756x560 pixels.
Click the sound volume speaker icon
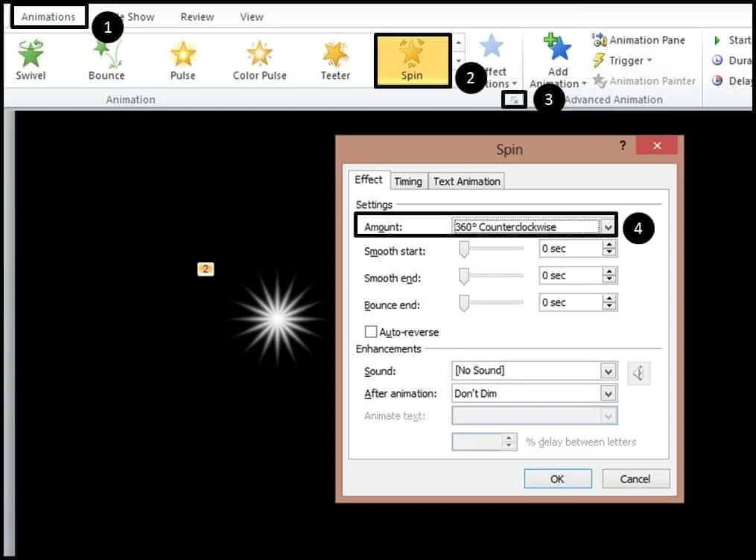[639, 373]
